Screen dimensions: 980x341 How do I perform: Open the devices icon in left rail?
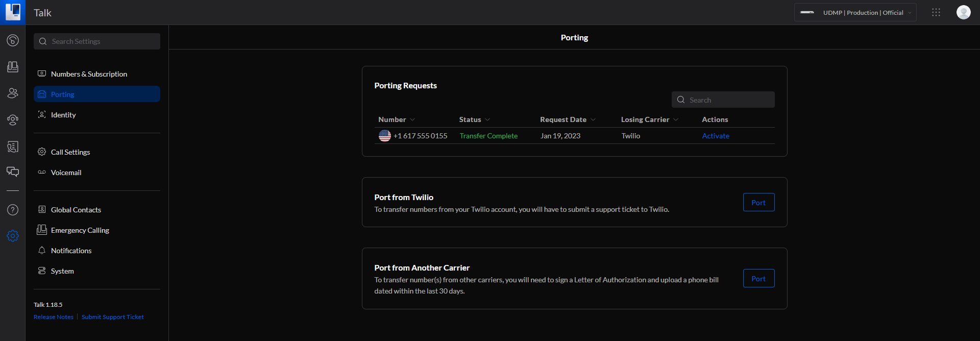13,67
